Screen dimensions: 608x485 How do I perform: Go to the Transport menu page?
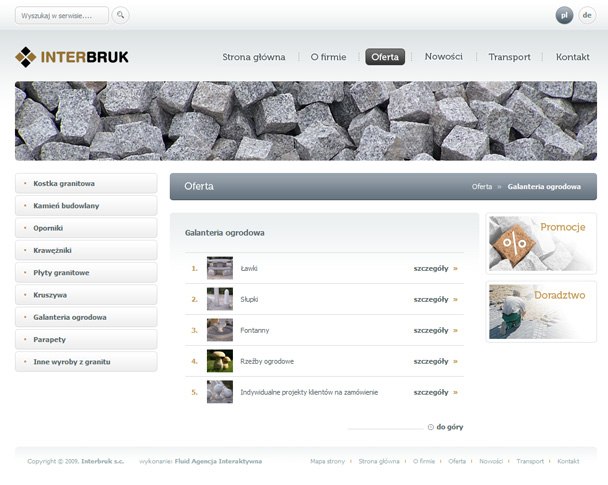coord(509,57)
